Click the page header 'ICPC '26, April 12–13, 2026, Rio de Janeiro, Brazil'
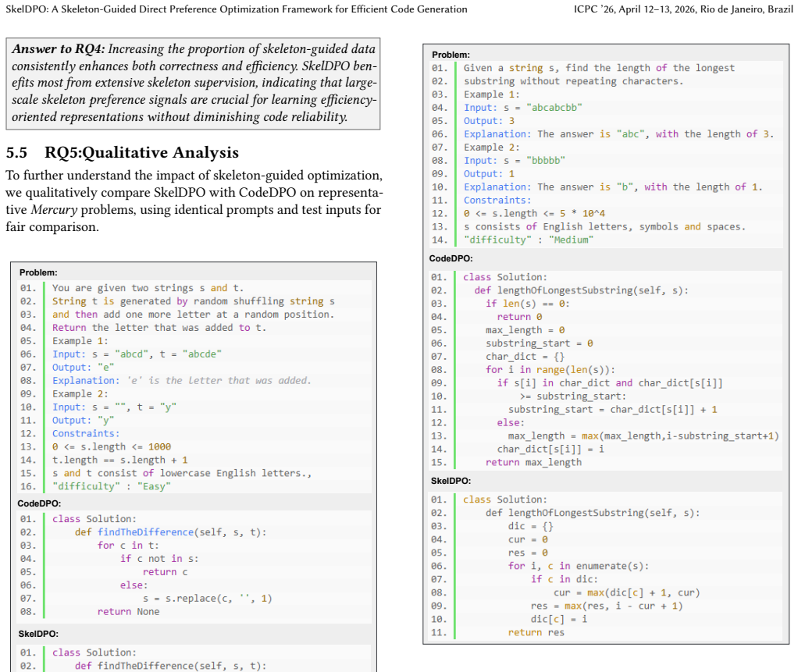798x672 pixels. click(x=683, y=9)
